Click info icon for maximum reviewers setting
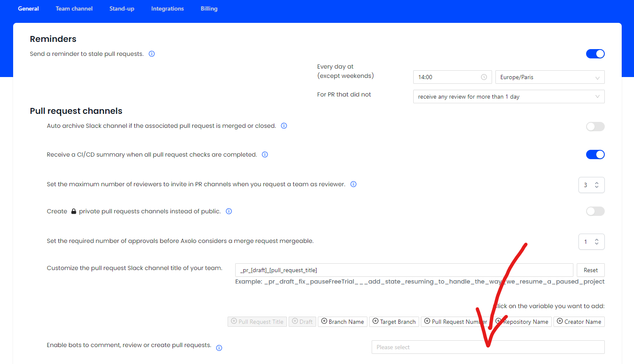 pyautogui.click(x=353, y=184)
